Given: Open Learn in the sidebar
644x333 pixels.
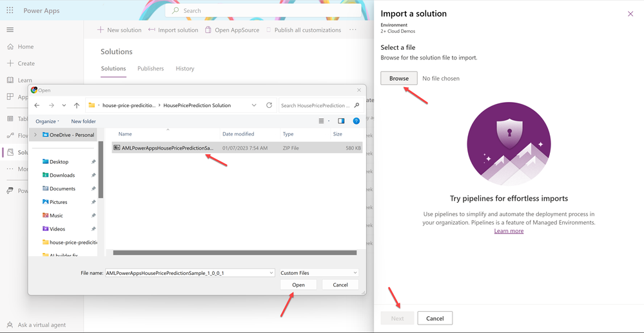Looking at the screenshot, I should 20,80.
